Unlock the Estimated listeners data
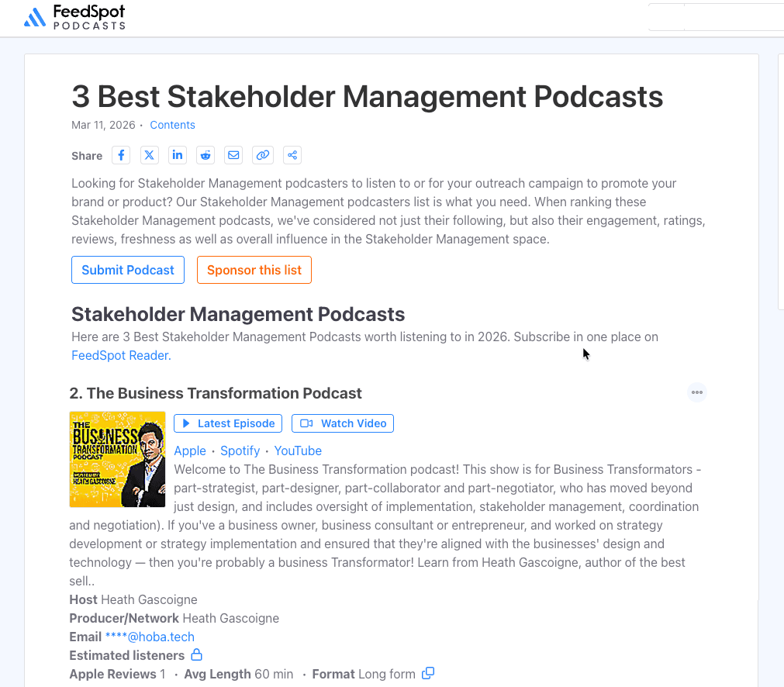This screenshot has width=784, height=687. pos(196,655)
